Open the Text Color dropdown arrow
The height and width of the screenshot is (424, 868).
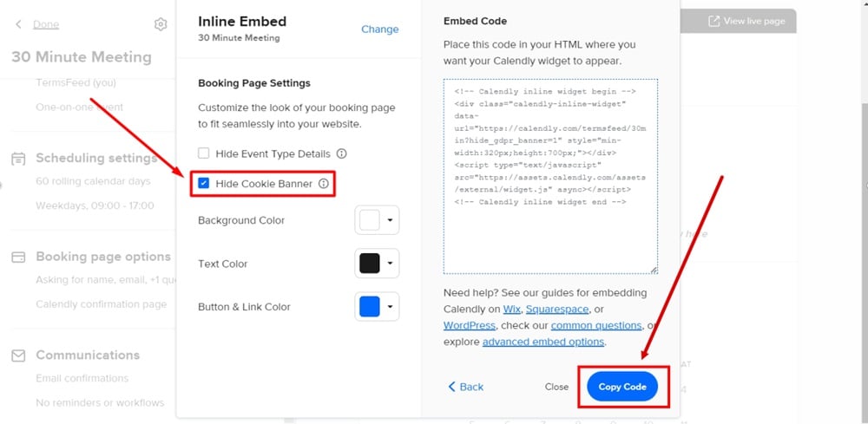pyautogui.click(x=390, y=264)
